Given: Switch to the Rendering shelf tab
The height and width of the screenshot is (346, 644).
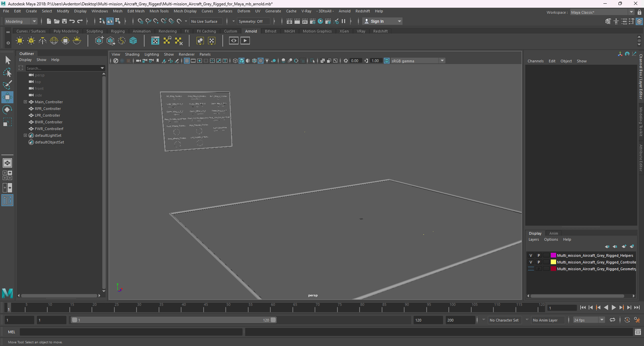Looking at the screenshot, I should click(x=167, y=31).
